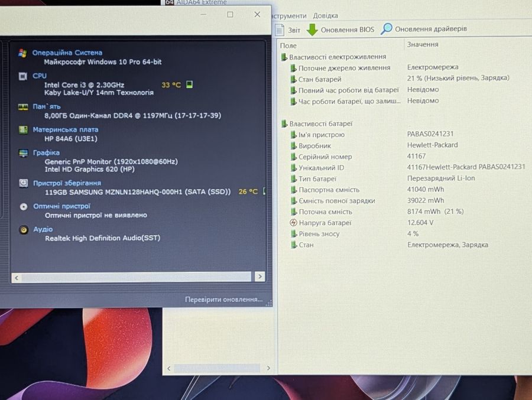The width and height of the screenshot is (532, 400).
Task: Click the Windows logo icon beside Операційна Система
Action: (22, 53)
